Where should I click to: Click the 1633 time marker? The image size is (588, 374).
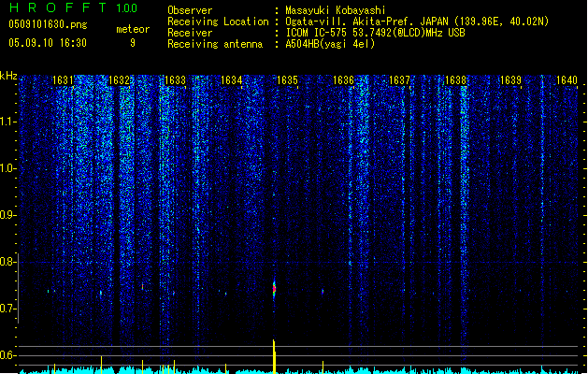175,80
